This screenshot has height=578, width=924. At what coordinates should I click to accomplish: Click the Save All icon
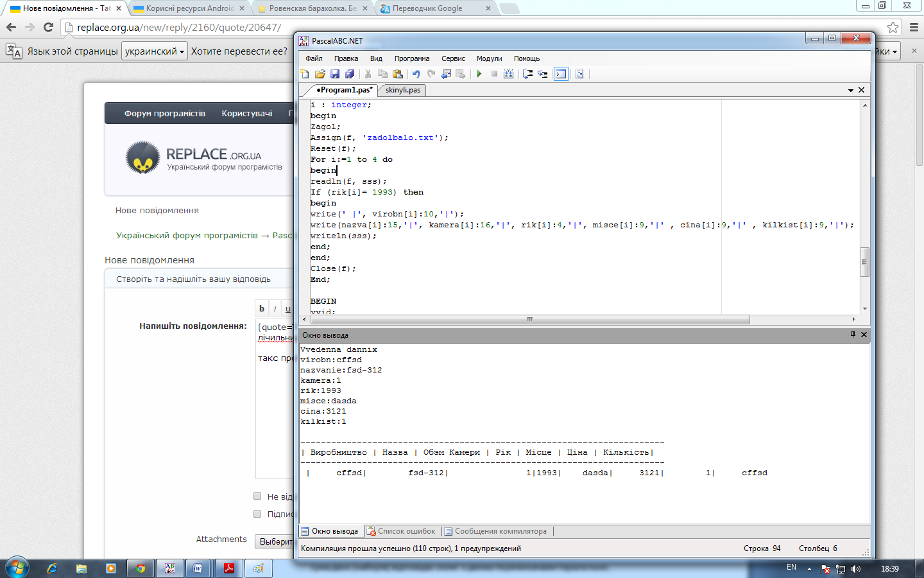[350, 74]
